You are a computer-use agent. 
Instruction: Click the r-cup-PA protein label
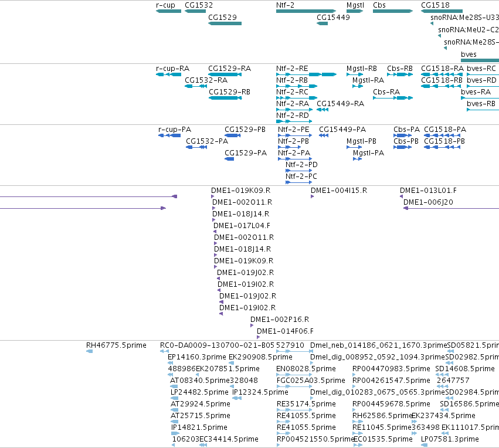(175, 130)
